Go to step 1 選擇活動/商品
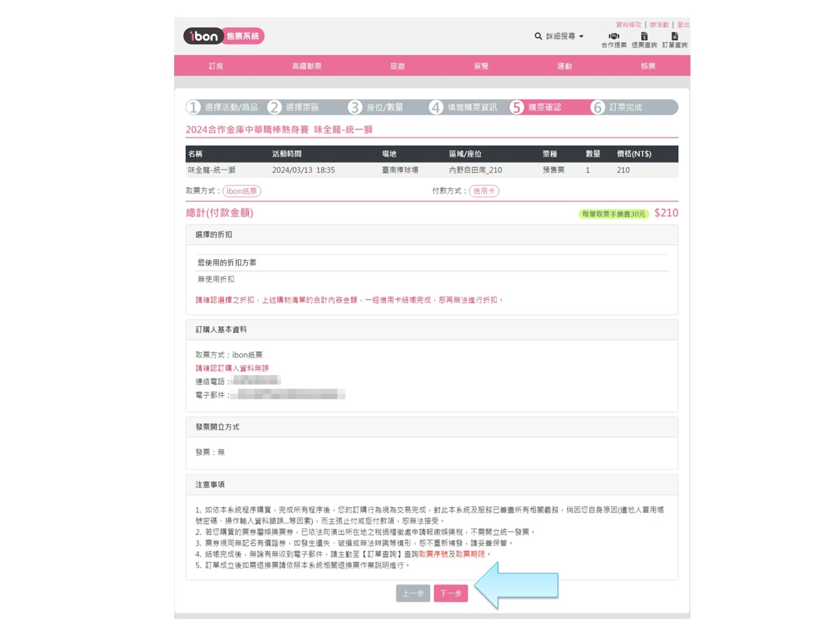This screenshot has width=840, height=630. click(x=223, y=108)
